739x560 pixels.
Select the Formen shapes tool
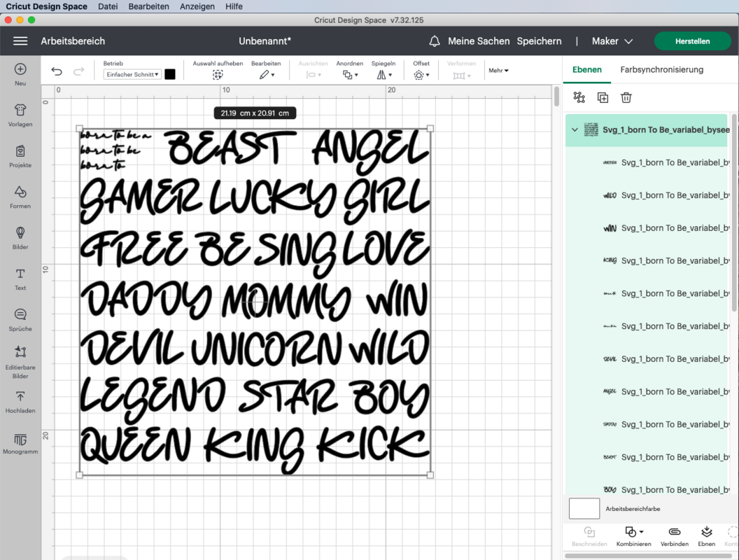(20, 197)
